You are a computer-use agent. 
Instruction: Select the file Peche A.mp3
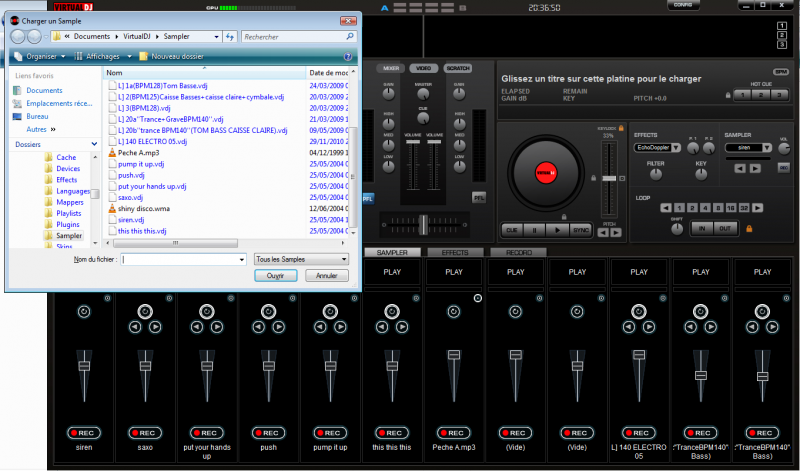tap(139, 153)
